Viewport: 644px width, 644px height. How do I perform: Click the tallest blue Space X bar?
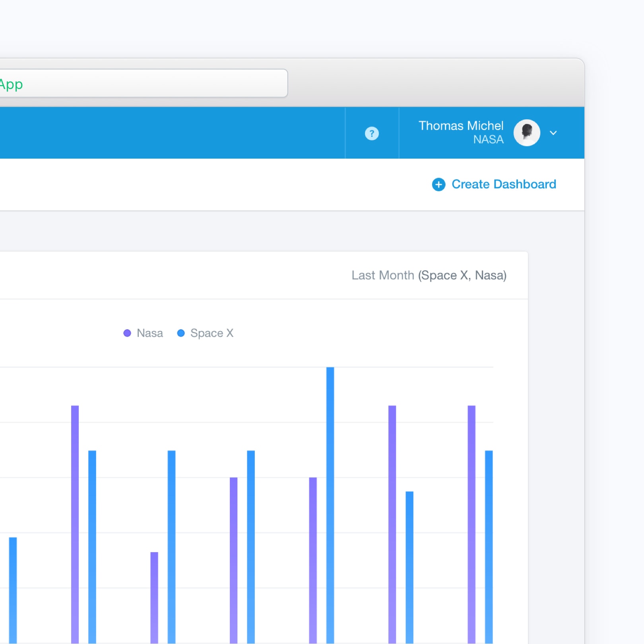330,505
